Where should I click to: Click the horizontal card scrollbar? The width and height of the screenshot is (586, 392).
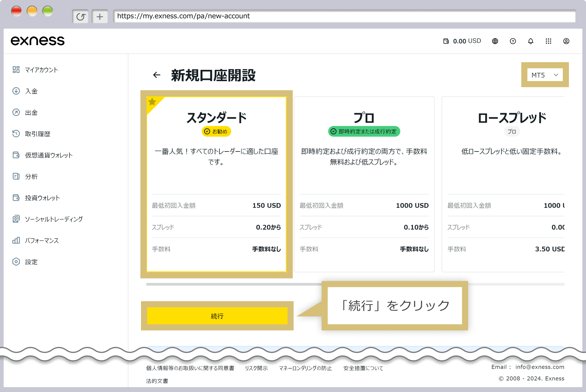355,284
